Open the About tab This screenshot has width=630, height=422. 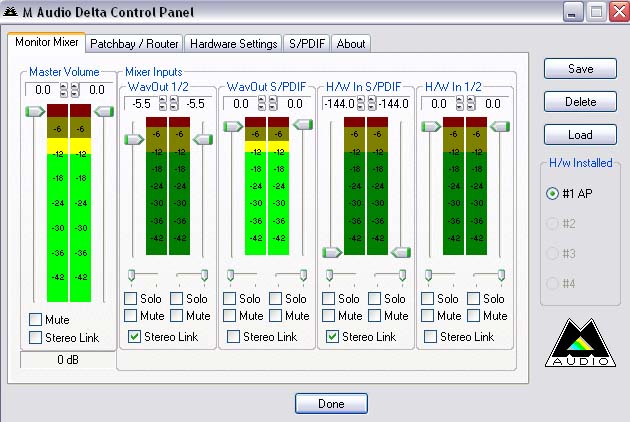351,43
